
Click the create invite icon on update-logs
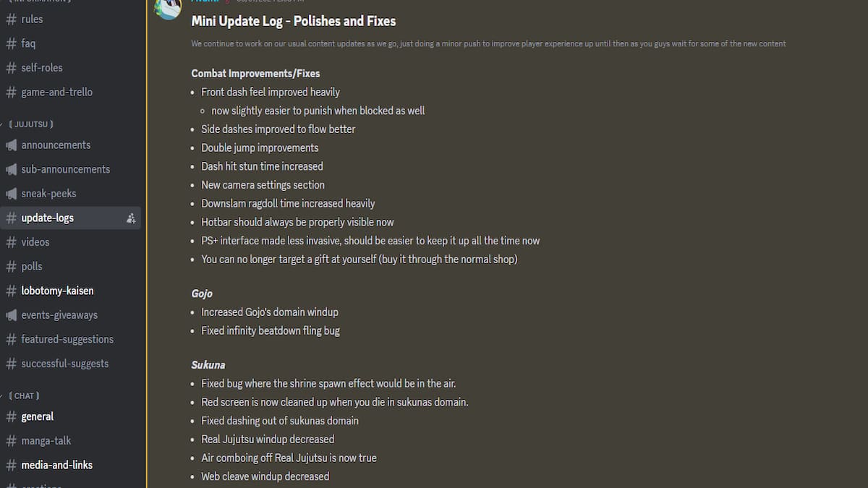[x=131, y=218]
